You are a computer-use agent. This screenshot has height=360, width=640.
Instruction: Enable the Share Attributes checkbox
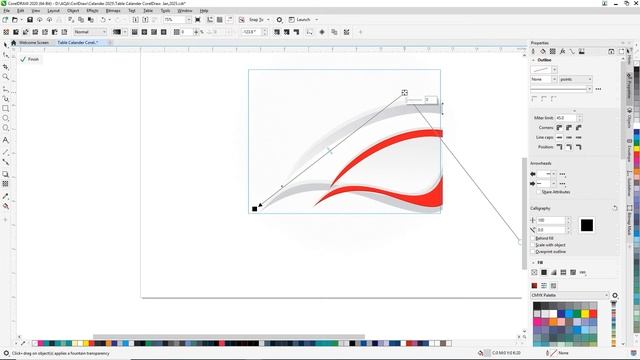click(x=539, y=192)
